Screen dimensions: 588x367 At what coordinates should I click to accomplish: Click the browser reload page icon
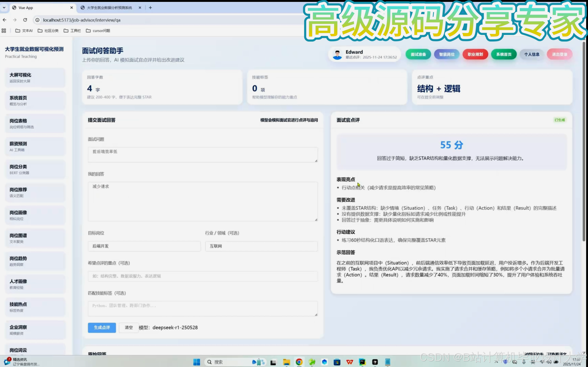click(x=25, y=20)
